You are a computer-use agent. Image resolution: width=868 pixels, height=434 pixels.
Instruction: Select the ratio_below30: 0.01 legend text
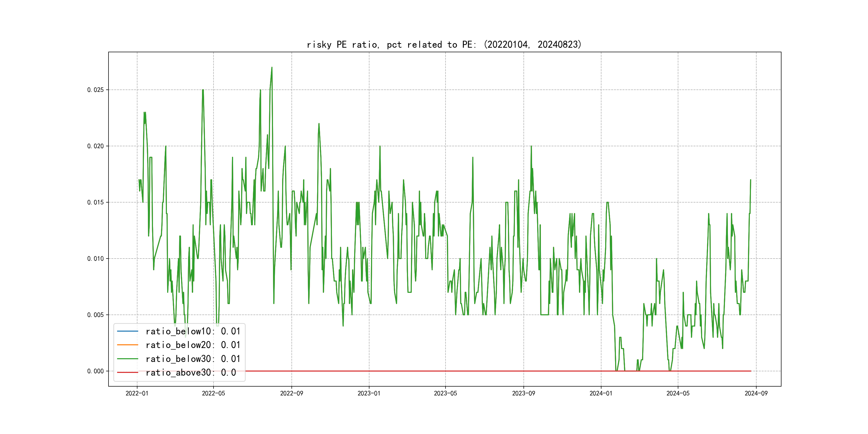coord(193,359)
